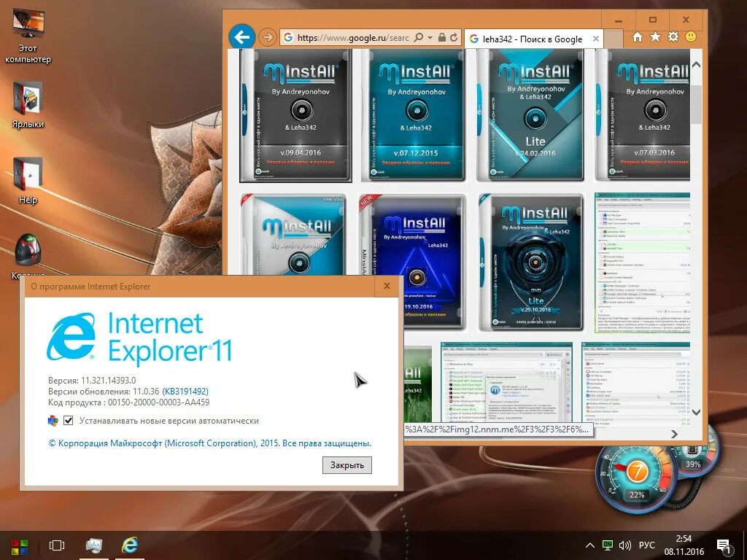Image resolution: width=747 pixels, height=560 pixels.
Task: Expand hidden system tray icons chevron
Action: pos(589,545)
